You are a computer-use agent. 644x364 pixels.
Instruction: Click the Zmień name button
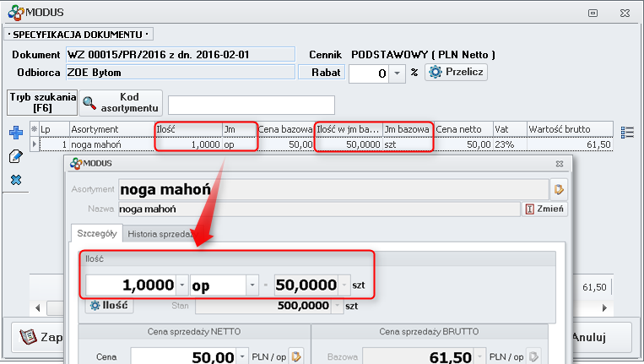(546, 209)
